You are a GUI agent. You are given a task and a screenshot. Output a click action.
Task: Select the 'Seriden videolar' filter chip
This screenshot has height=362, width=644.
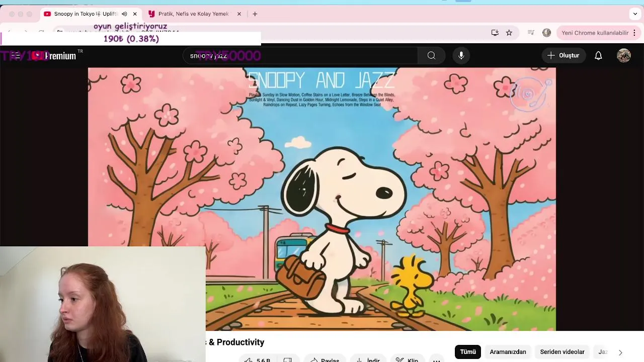pos(562,352)
